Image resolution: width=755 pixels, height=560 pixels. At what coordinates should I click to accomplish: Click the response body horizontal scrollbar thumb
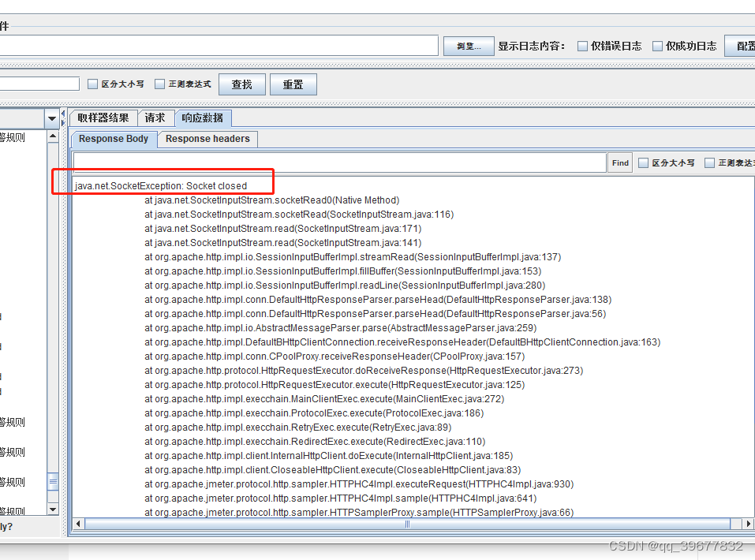tap(407, 524)
